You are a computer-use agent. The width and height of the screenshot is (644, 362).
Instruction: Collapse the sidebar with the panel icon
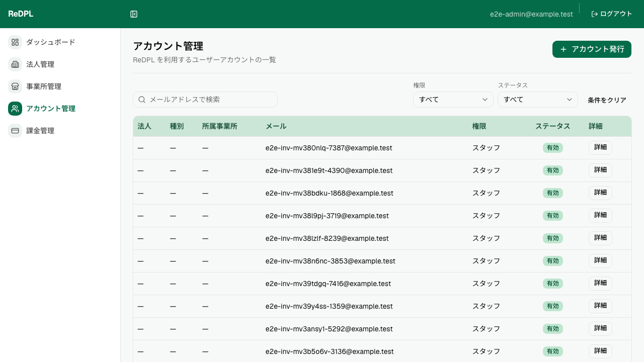134,14
